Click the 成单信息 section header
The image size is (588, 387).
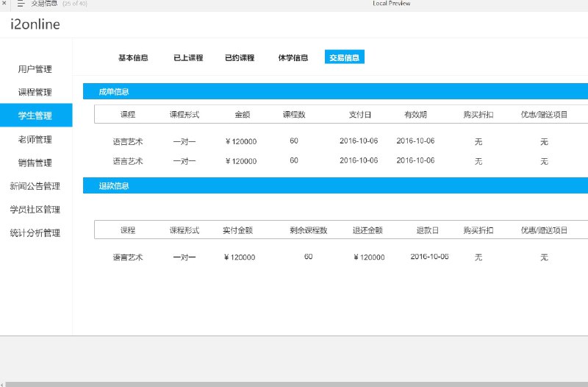[335, 91]
